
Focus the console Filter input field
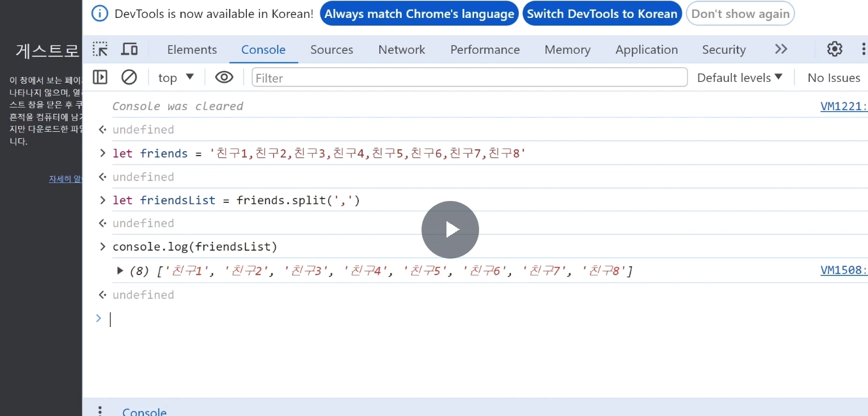tap(470, 77)
